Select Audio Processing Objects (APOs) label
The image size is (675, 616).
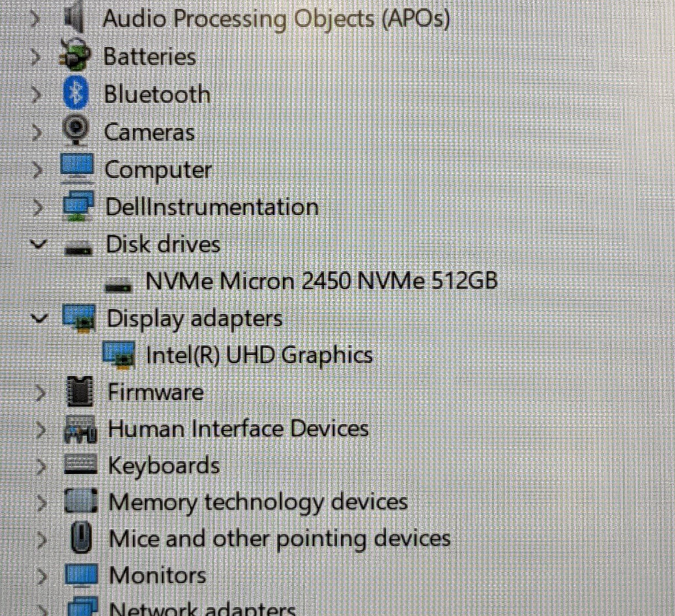pos(276,19)
